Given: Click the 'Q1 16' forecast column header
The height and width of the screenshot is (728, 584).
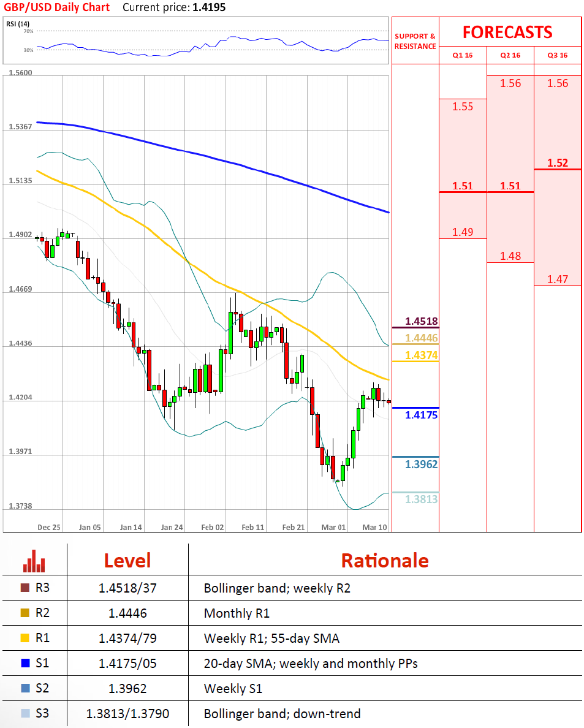Looking at the screenshot, I should tap(463, 55).
